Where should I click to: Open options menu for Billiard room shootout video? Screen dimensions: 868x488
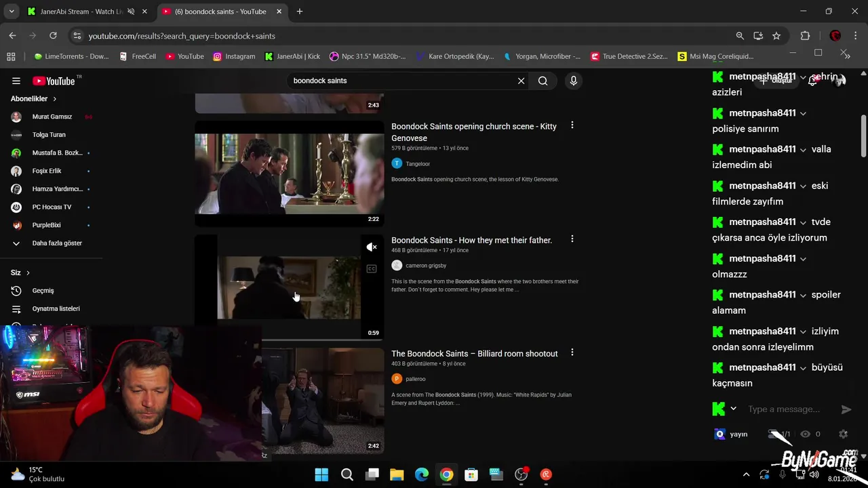pyautogui.click(x=572, y=352)
